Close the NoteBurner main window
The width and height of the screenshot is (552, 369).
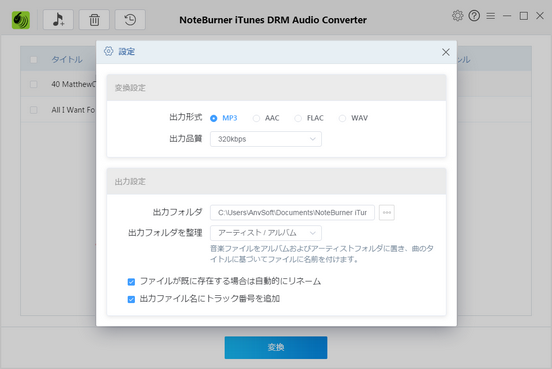point(540,16)
